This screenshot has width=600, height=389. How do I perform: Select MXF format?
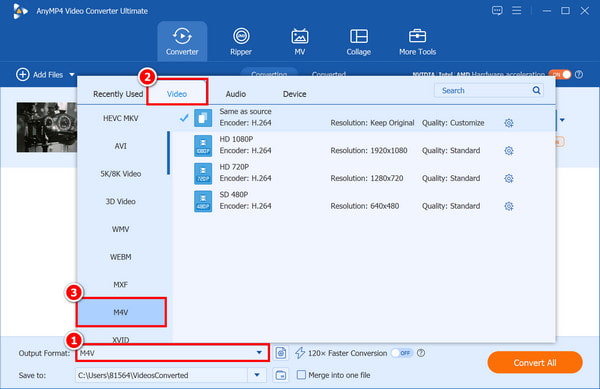tap(121, 285)
